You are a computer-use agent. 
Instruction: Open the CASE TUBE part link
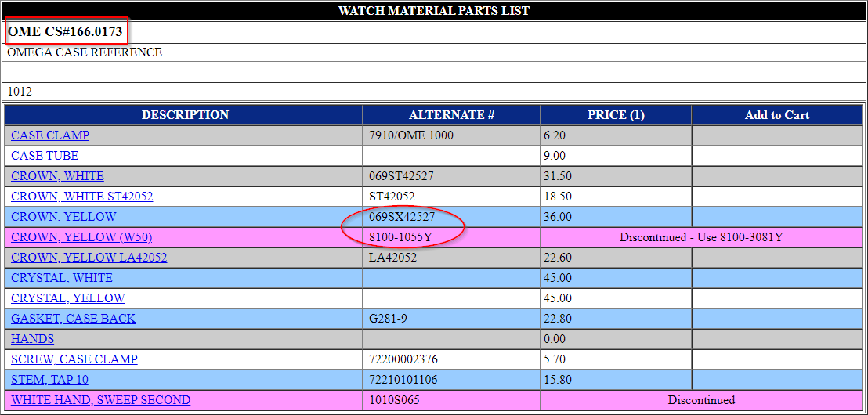point(45,156)
